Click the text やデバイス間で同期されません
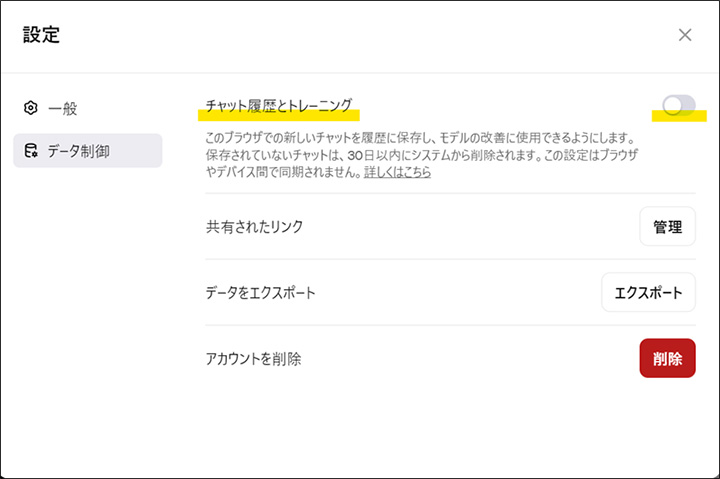The image size is (720, 479). coord(283,172)
